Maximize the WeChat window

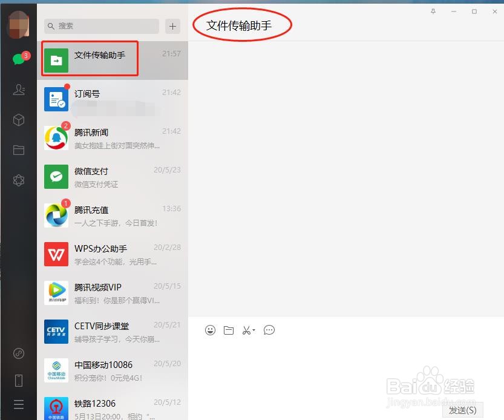474,11
